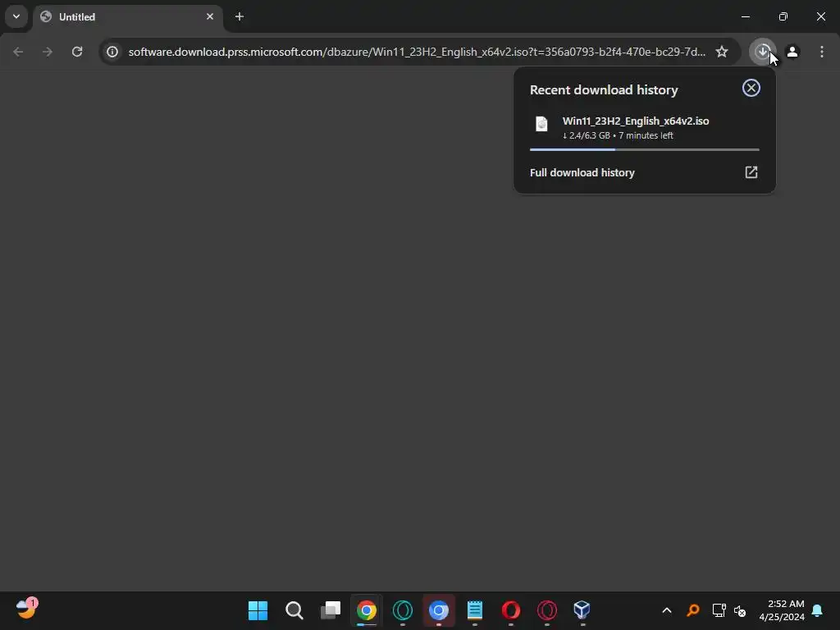Reload the current page
The width and height of the screenshot is (840, 630).
click(x=77, y=52)
